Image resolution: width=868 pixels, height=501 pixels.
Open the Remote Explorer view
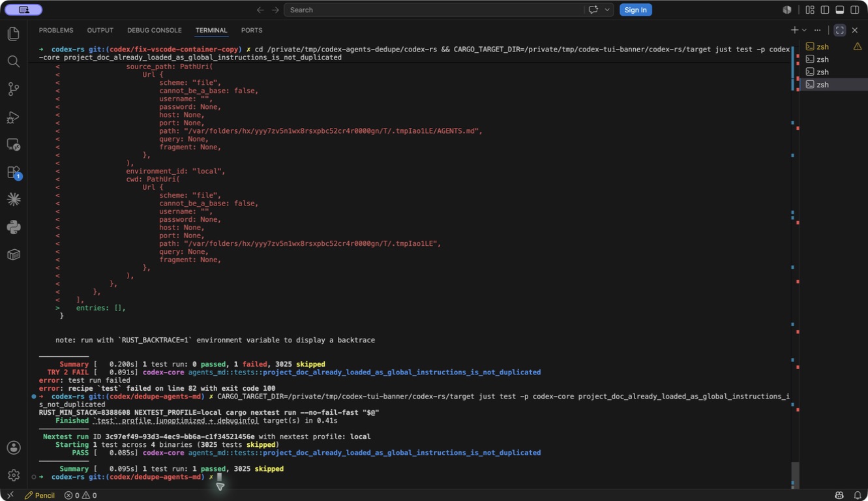pyautogui.click(x=13, y=145)
